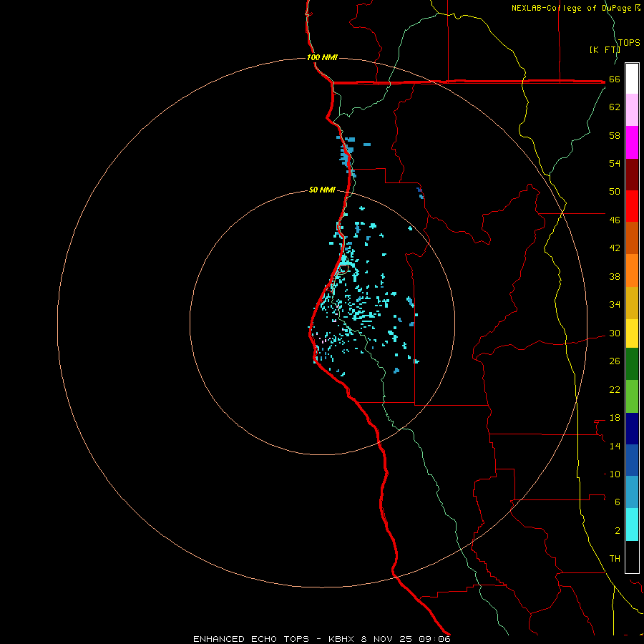Click the "8 NOV 25 09:06" timestamp
The width and height of the screenshot is (644, 644).
coord(406,639)
